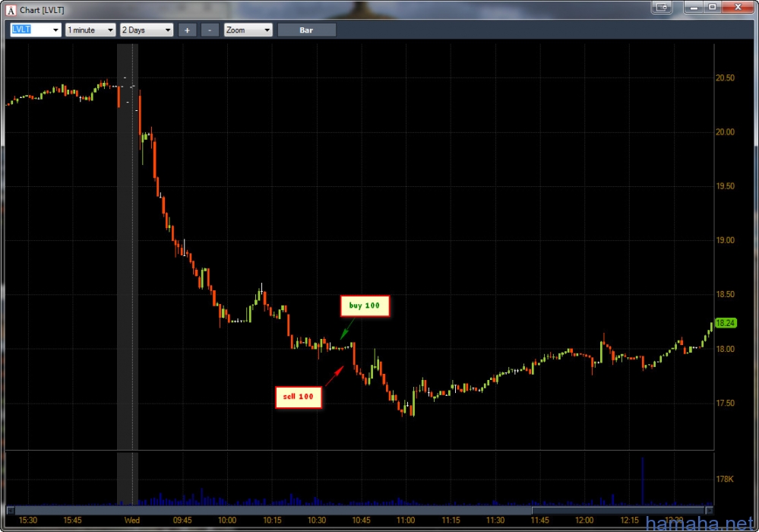Open the 2 Days range dropdown
759x532 pixels.
(x=147, y=30)
